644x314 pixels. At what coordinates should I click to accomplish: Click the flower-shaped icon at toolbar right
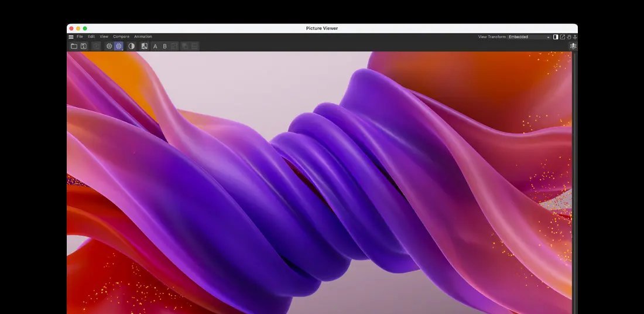pos(573,46)
